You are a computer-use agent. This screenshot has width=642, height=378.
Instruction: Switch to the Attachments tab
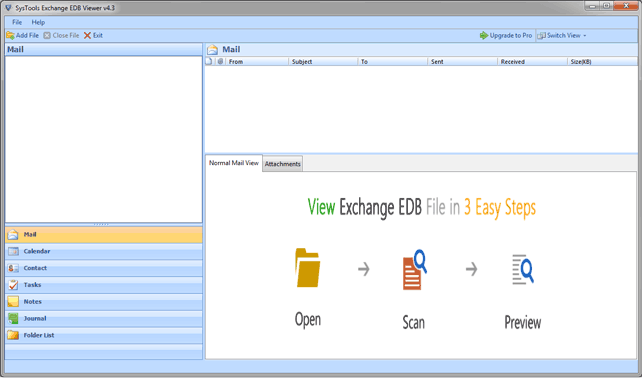pyautogui.click(x=283, y=164)
